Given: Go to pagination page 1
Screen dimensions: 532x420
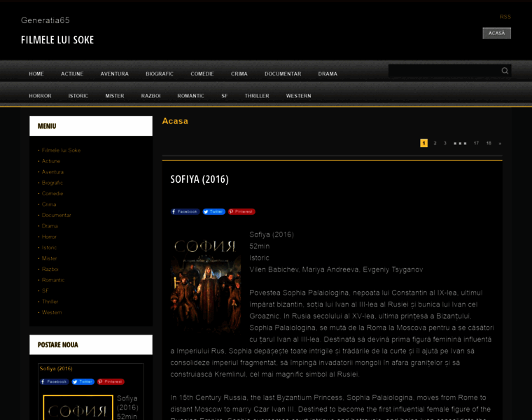Looking at the screenshot, I should 423,143.
